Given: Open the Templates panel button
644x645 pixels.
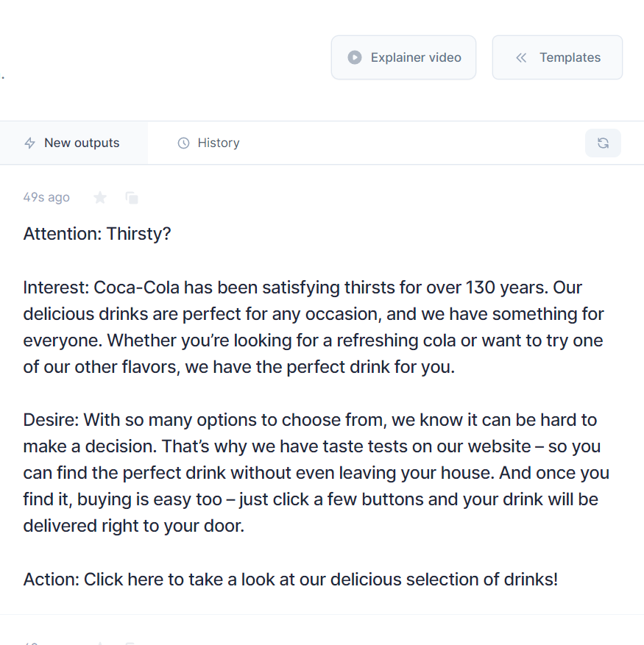Looking at the screenshot, I should tap(557, 57).
